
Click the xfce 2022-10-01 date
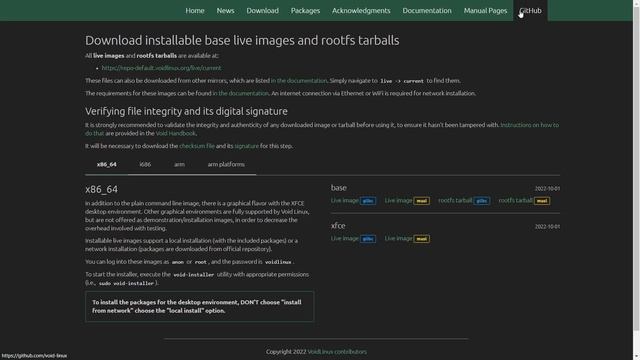[547, 227]
